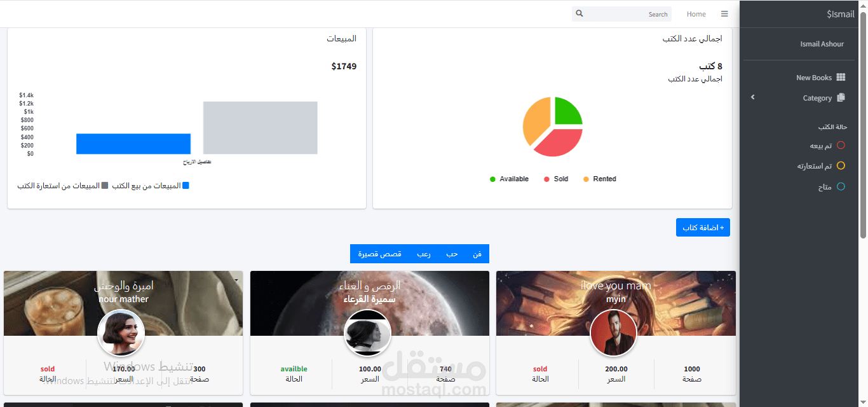This screenshot has height=407, width=868.
Task: Open the Home link in top bar
Action: [696, 14]
